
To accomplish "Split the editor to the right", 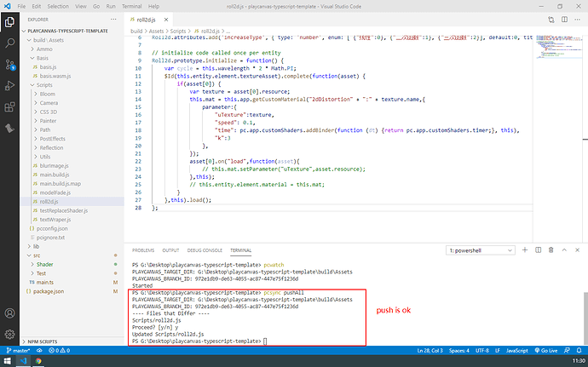I will [x=564, y=20].
